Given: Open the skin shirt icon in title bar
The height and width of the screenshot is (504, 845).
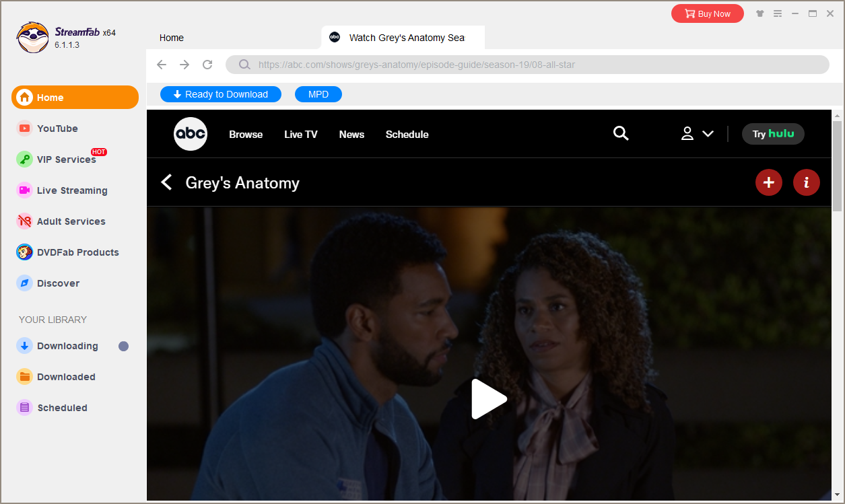Looking at the screenshot, I should coord(760,13).
